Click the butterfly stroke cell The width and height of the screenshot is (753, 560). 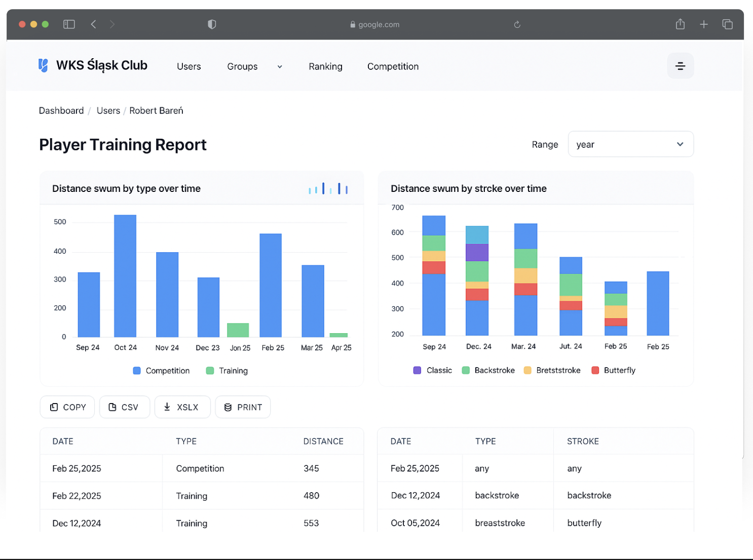tap(584, 523)
